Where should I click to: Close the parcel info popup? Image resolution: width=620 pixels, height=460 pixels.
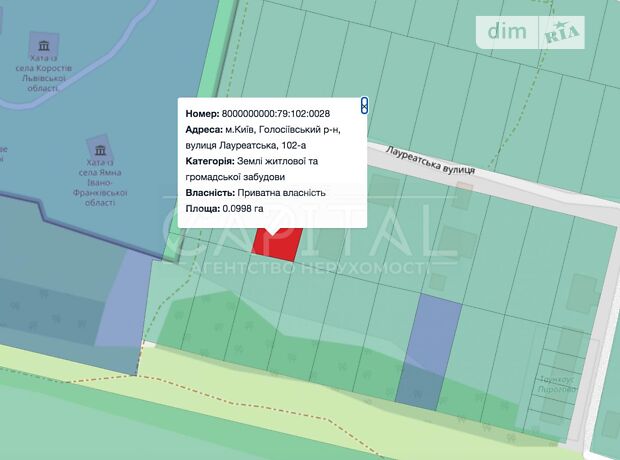[365, 105]
